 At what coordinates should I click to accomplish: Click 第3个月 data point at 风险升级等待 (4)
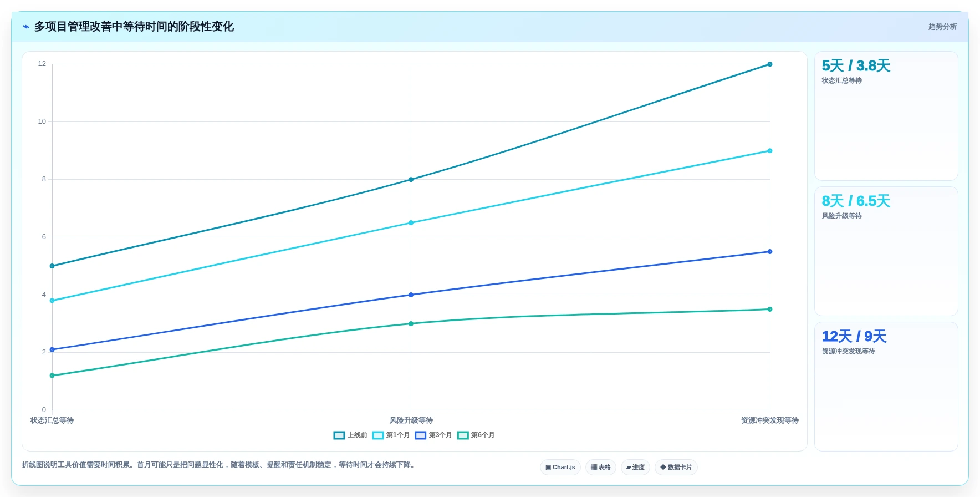[411, 295]
